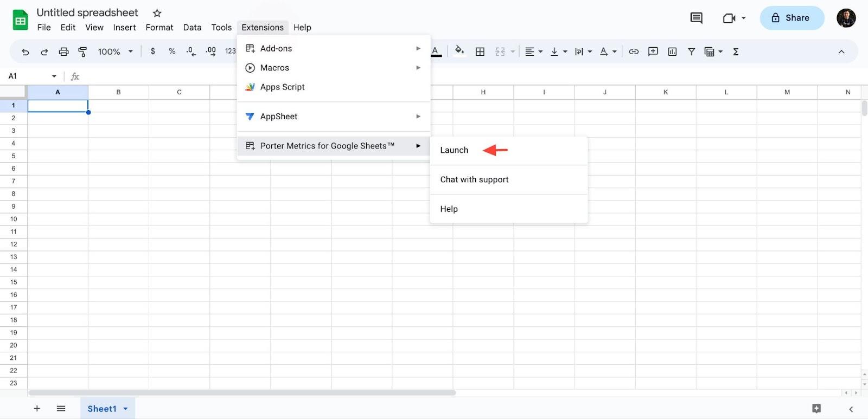Open more number formats 123

pyautogui.click(x=230, y=51)
